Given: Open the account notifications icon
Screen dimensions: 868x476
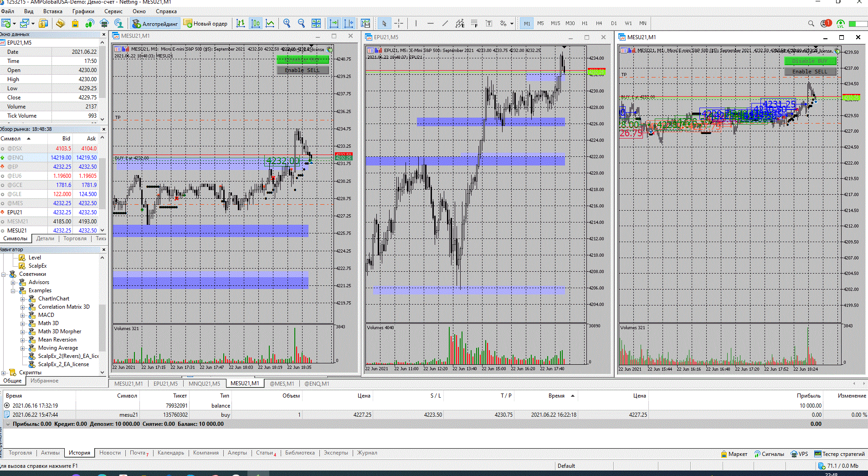Looking at the screenshot, I should pos(826,23).
